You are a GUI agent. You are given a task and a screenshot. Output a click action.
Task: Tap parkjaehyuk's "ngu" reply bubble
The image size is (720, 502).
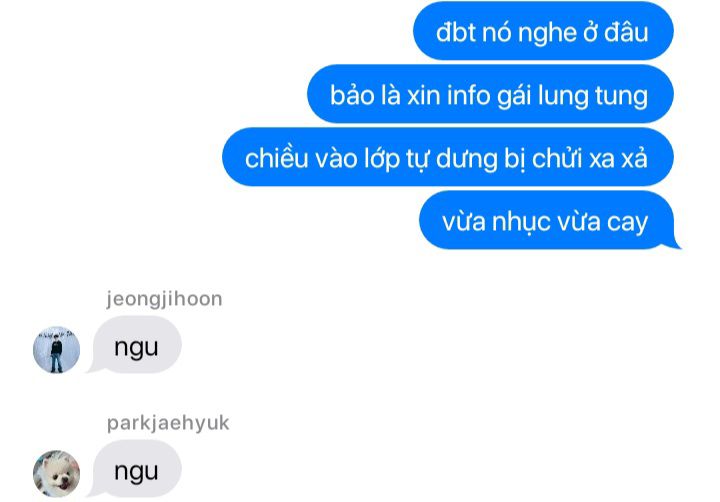pyautogui.click(x=136, y=469)
